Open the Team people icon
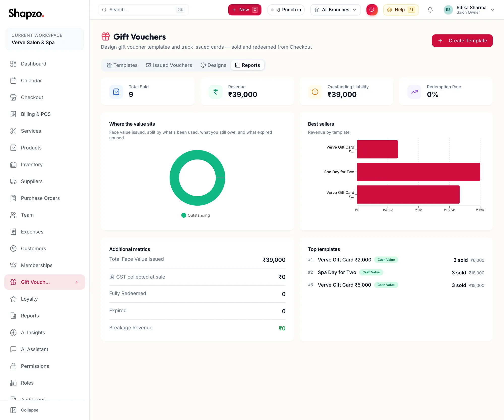Image resolution: width=504 pixels, height=420 pixels. tap(13, 215)
